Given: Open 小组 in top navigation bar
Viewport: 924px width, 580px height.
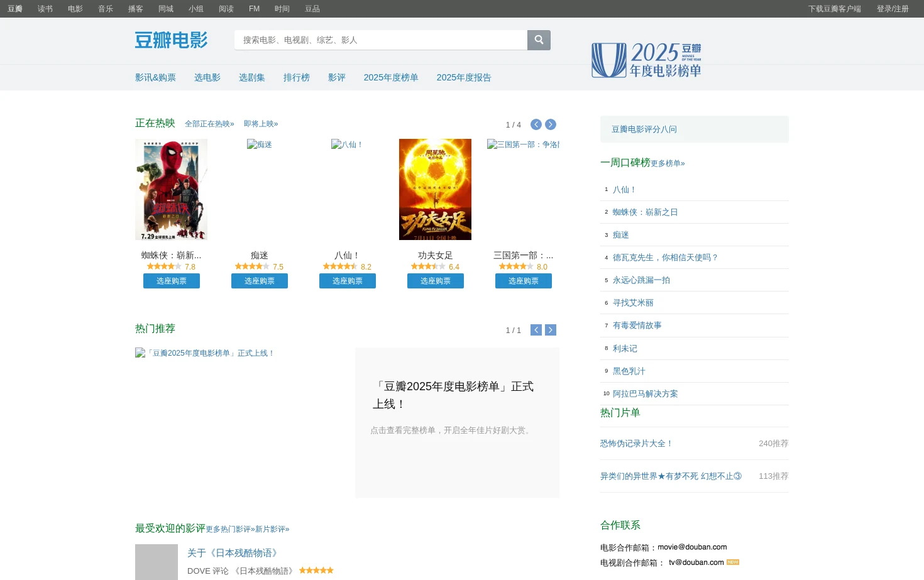Looking at the screenshot, I should tap(196, 9).
